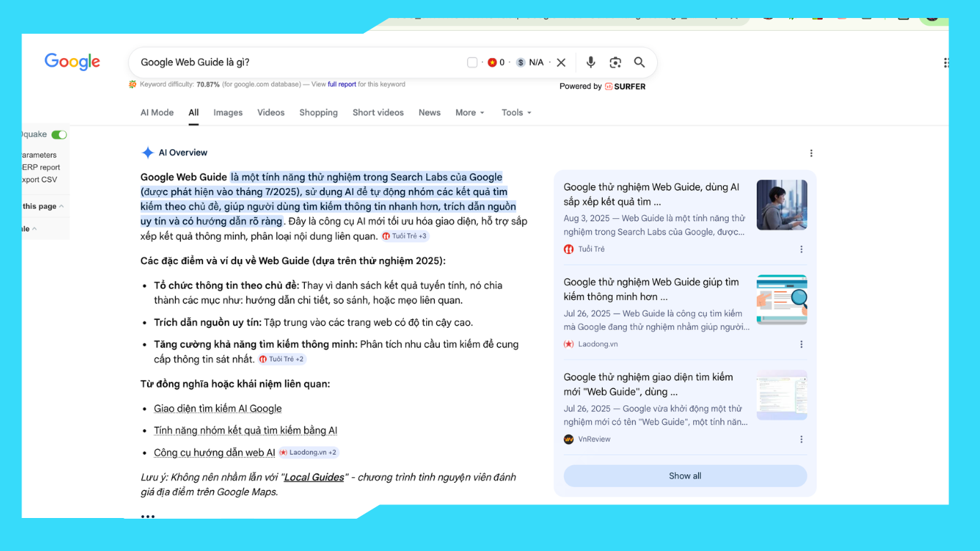
Task: Switch to the AI Mode tab
Action: point(157,113)
